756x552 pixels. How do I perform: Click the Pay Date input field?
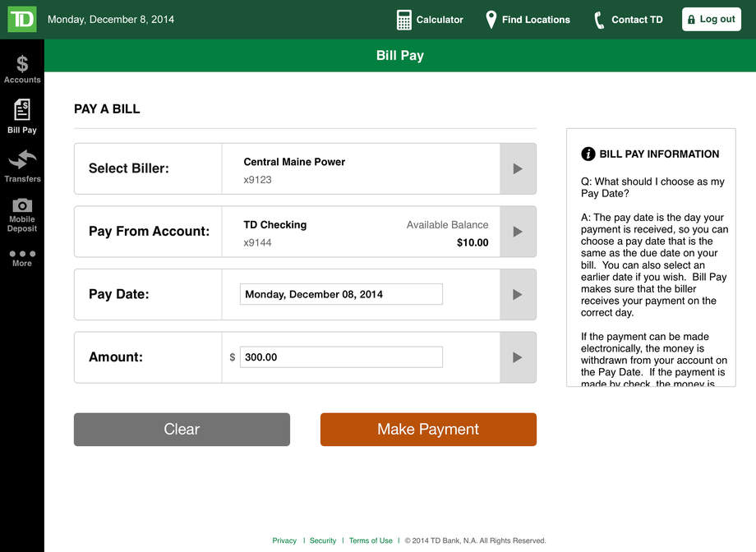[x=341, y=294]
